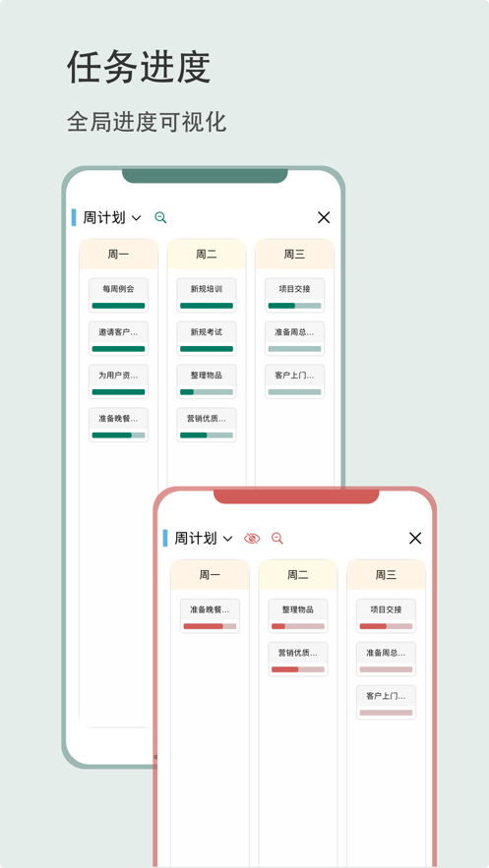Select the 周一 column header in green phone
489x868 pixels.
118,254
